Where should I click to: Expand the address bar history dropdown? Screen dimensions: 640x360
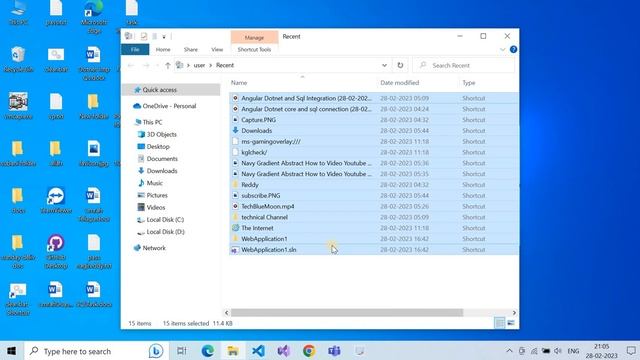pyautogui.click(x=384, y=65)
